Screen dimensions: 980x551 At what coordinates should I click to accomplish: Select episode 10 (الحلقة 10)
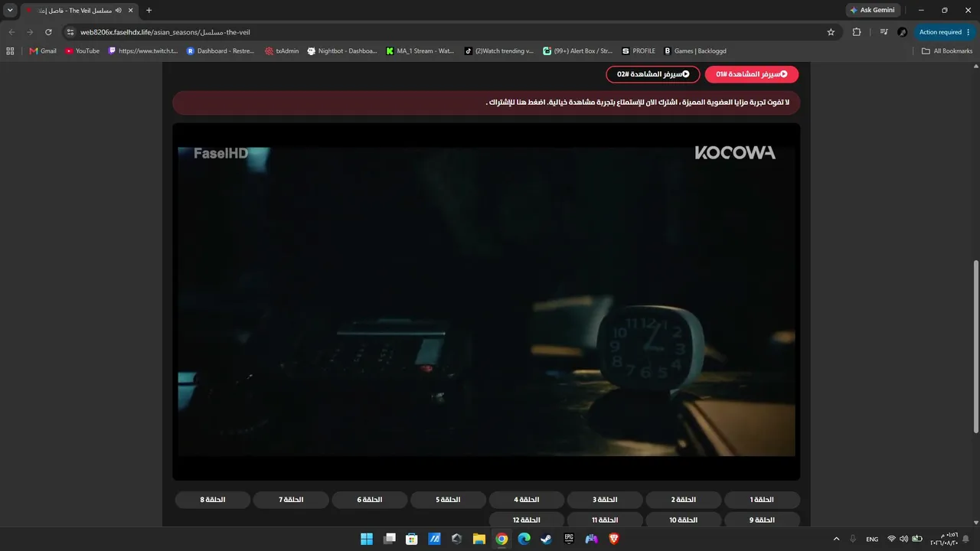click(x=684, y=520)
